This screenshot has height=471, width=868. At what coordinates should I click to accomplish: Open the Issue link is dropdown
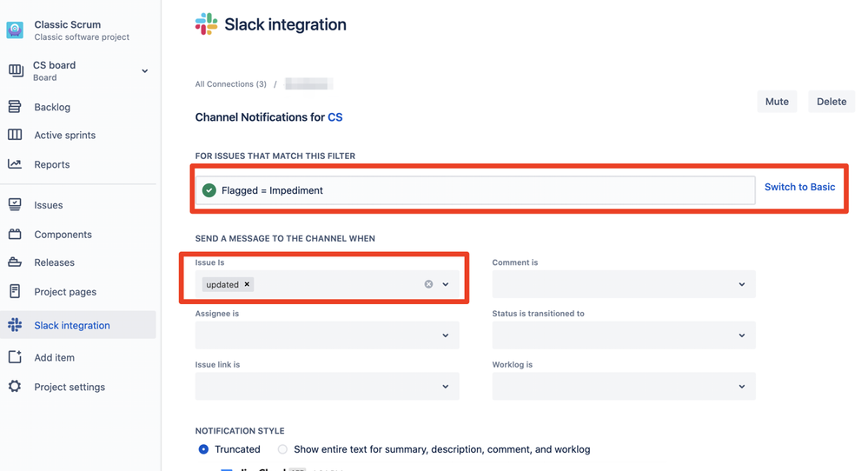point(327,386)
